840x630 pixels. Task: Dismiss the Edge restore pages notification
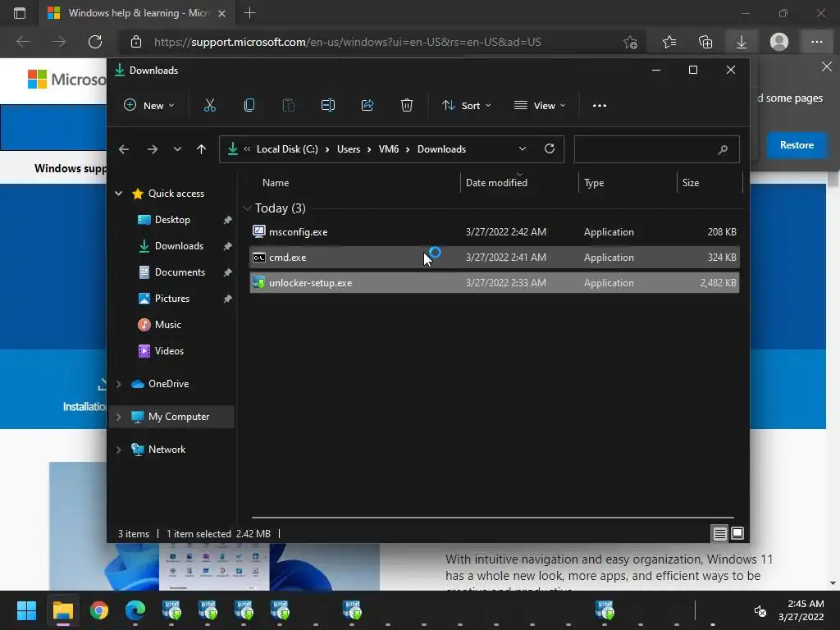[x=827, y=67]
